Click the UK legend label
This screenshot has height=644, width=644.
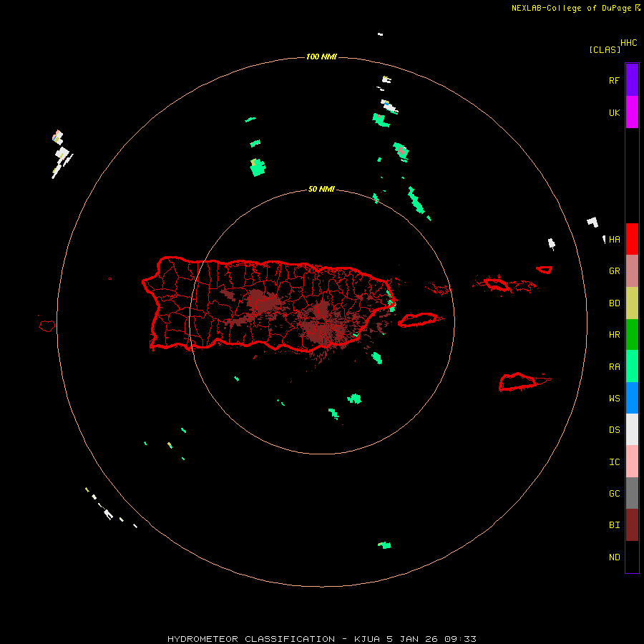click(x=614, y=113)
